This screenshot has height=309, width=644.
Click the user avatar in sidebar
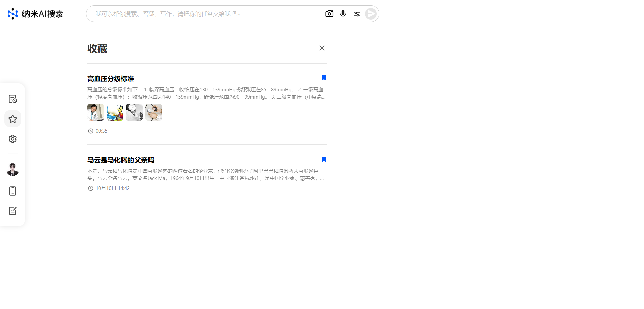(13, 169)
